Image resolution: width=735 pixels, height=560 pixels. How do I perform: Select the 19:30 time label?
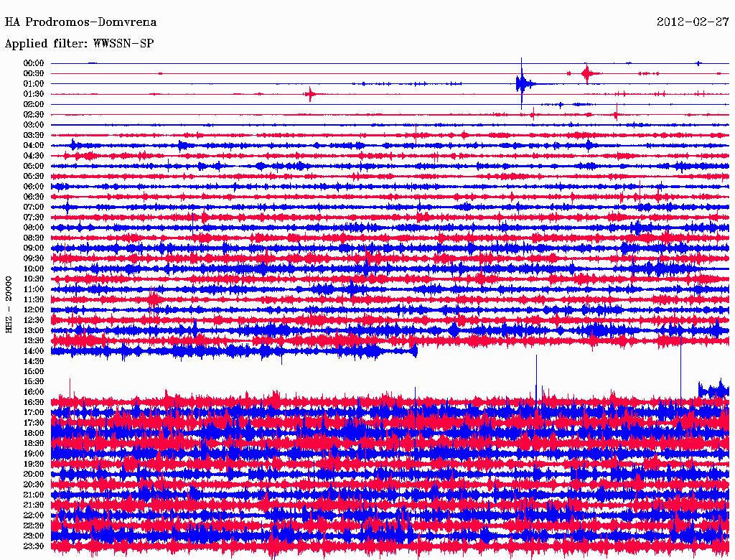tap(34, 464)
